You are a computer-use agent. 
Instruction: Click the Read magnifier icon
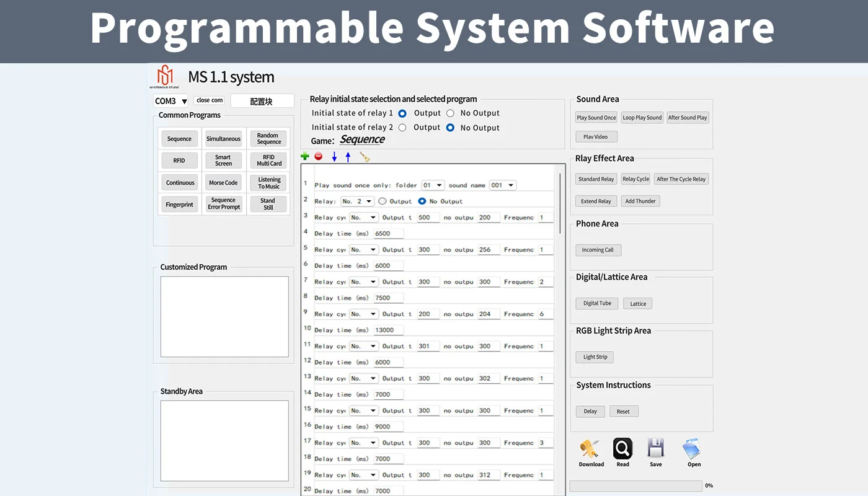[622, 448]
